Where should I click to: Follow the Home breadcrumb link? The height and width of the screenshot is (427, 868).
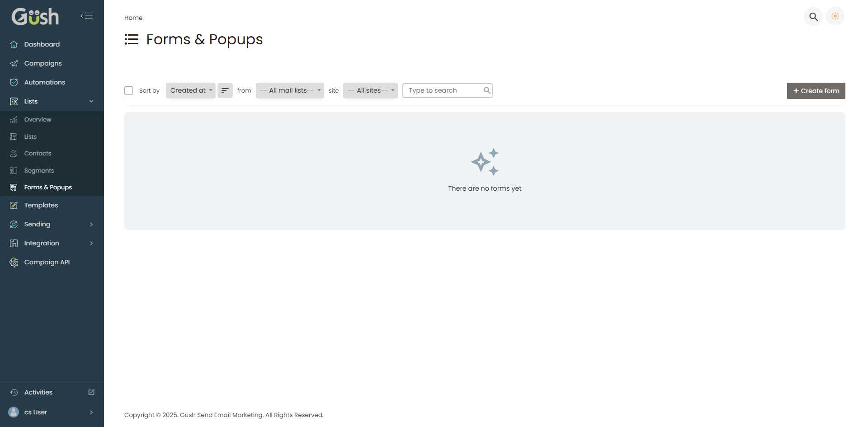click(x=133, y=18)
